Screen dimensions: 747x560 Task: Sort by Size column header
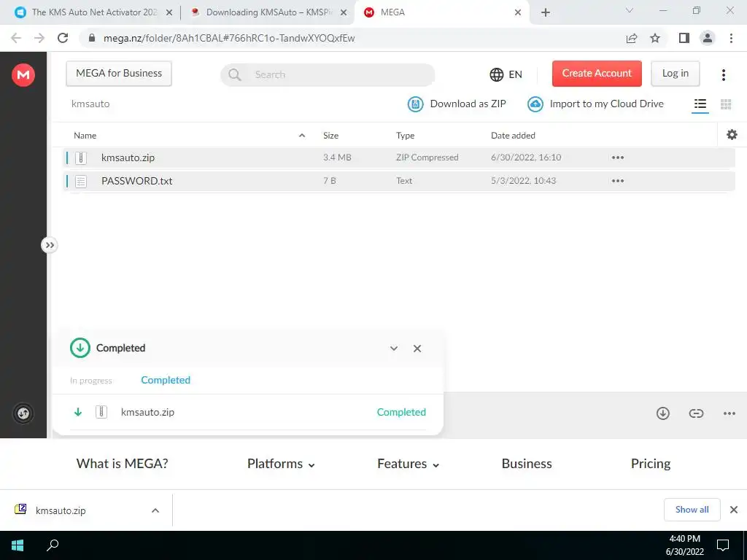click(x=330, y=136)
